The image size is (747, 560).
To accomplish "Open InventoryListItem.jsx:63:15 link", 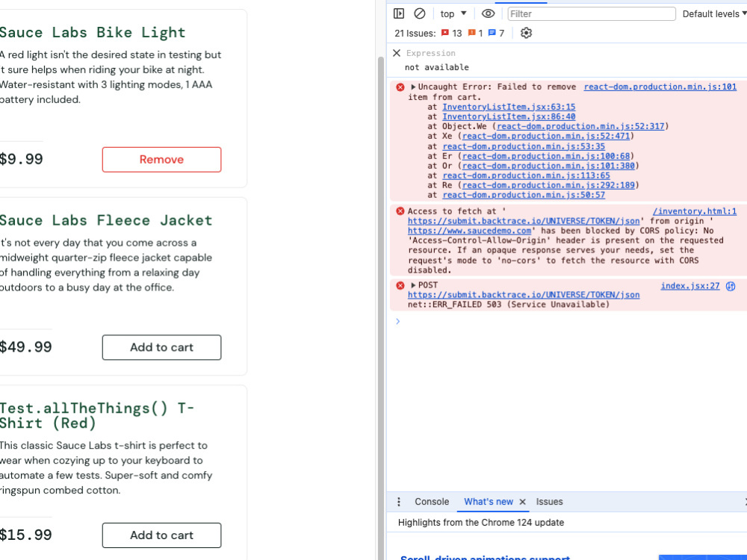I will pos(509,107).
